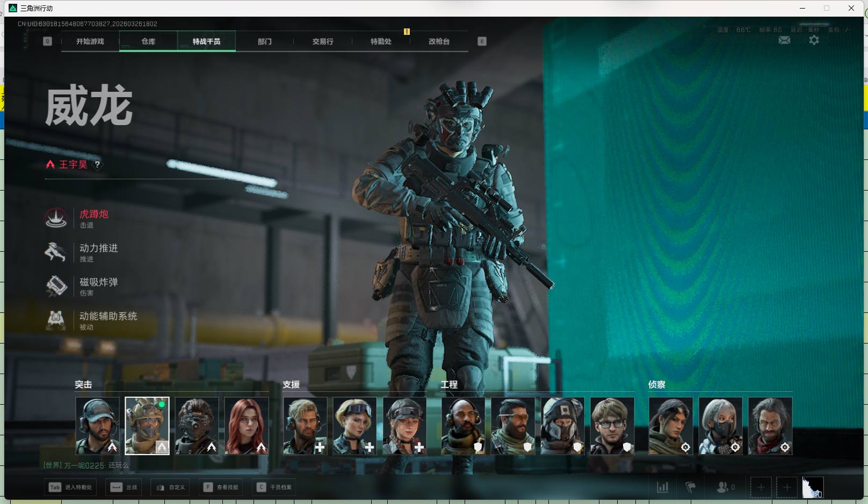Click the E next-tab key icon
Viewport: 868px width, 504px height.
coord(482,41)
